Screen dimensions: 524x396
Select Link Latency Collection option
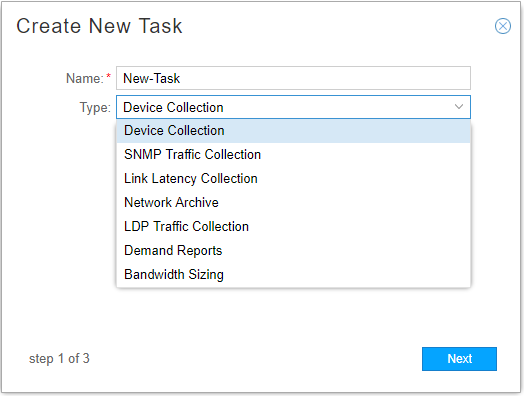click(293, 179)
